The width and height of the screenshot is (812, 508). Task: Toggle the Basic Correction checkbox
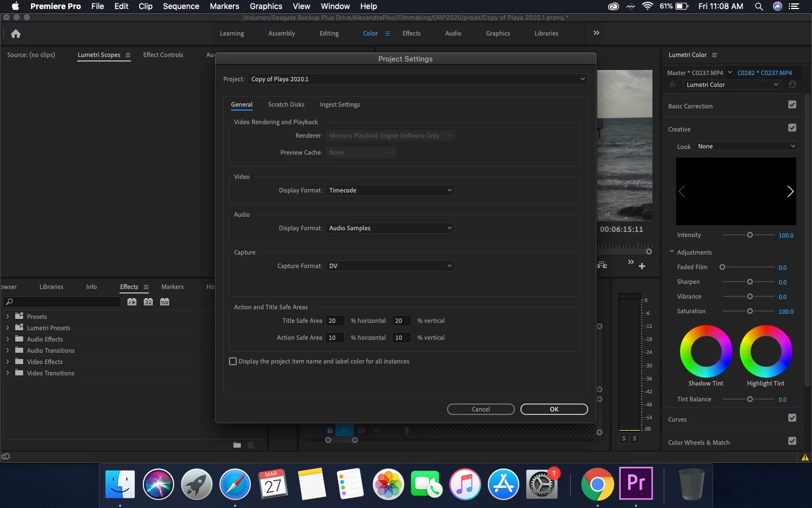pos(792,105)
